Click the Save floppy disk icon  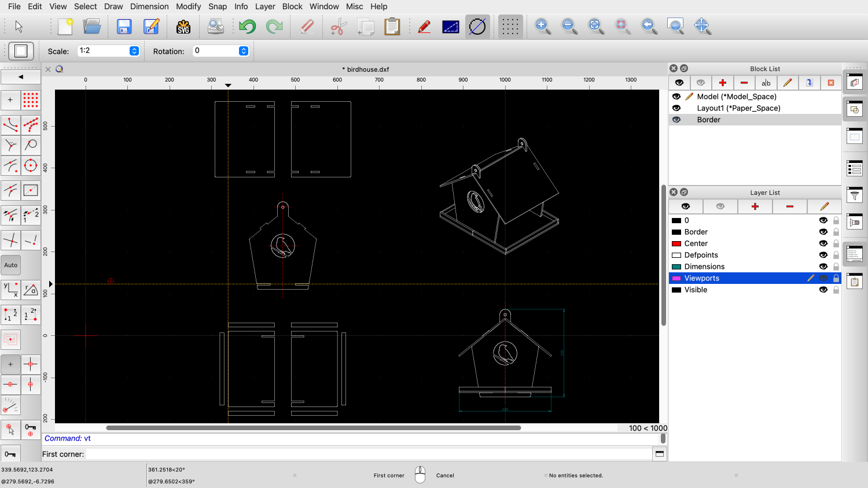click(x=124, y=27)
